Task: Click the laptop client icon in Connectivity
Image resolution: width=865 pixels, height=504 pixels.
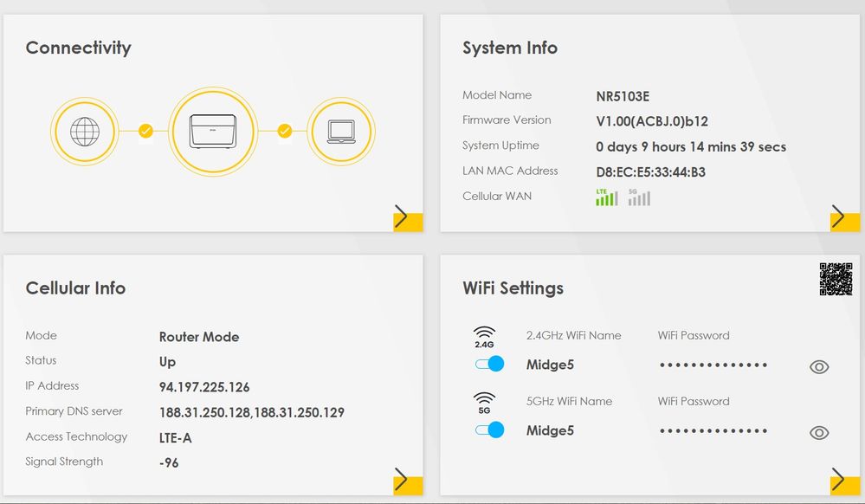Action: coord(340,132)
